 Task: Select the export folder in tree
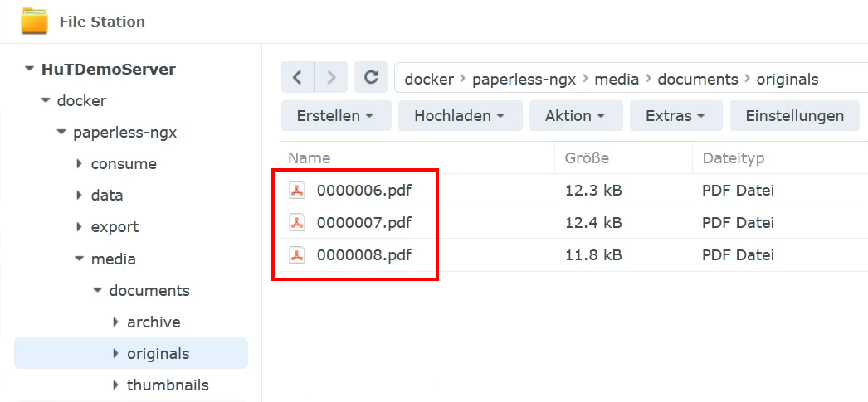pyautogui.click(x=115, y=227)
